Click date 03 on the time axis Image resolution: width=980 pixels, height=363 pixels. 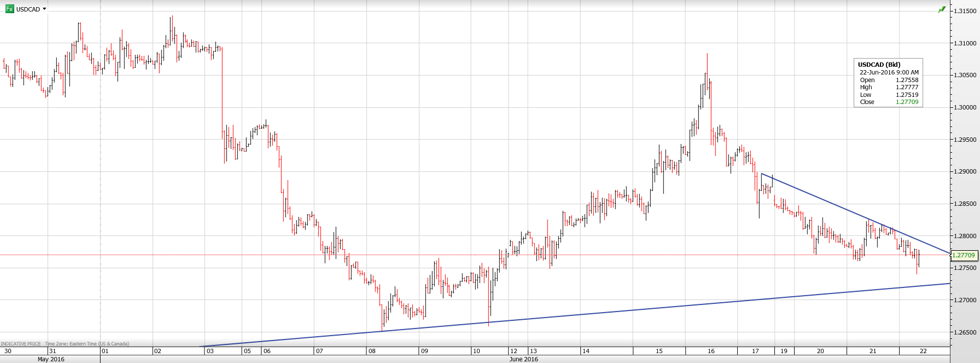(x=210, y=351)
